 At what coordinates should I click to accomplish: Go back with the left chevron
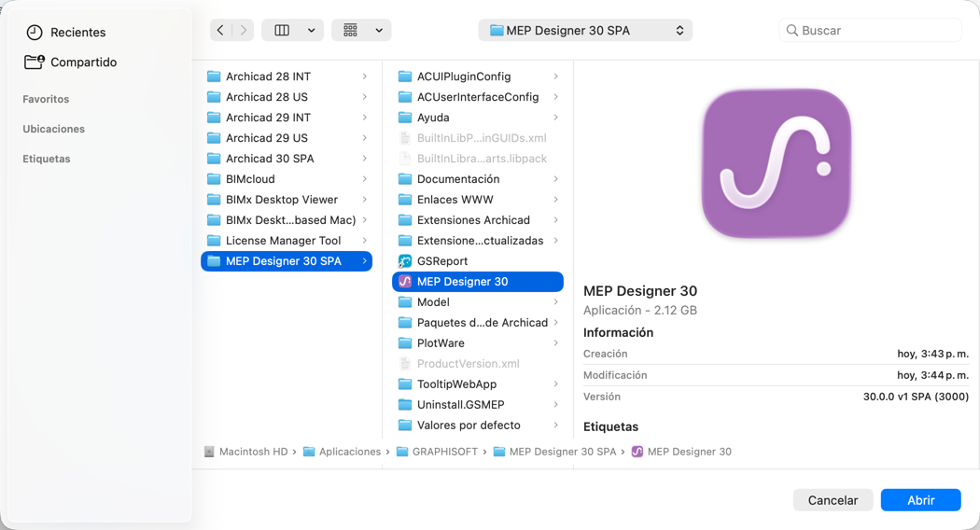(x=220, y=30)
